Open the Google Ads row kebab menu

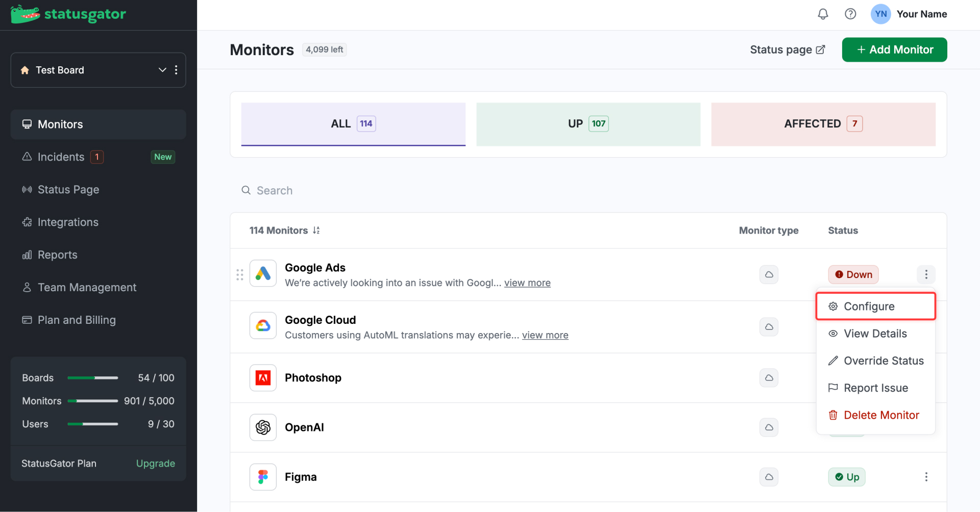pyautogui.click(x=926, y=274)
